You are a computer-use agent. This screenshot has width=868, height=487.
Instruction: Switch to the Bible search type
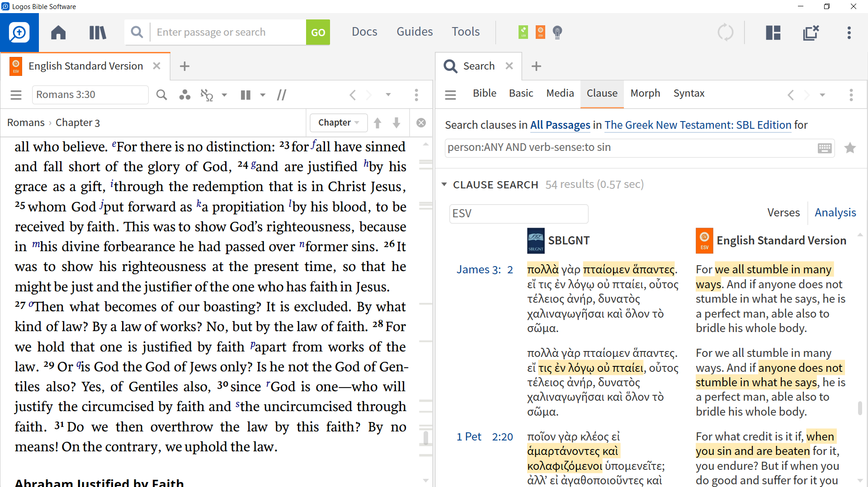[484, 93]
